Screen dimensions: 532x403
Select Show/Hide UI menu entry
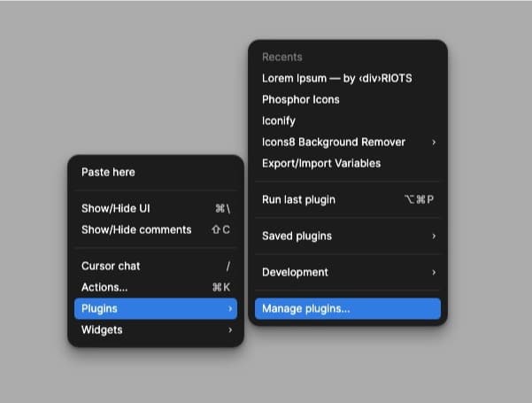tap(156, 208)
